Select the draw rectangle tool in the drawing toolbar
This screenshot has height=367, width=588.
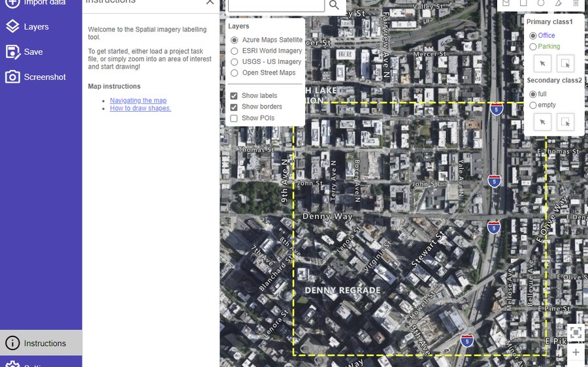pyautogui.click(x=523, y=3)
